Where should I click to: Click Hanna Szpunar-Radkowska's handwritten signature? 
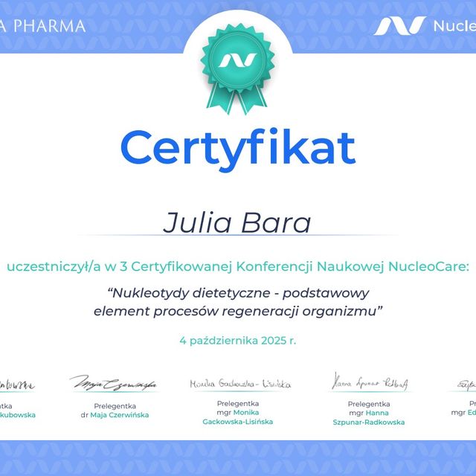(370, 382)
